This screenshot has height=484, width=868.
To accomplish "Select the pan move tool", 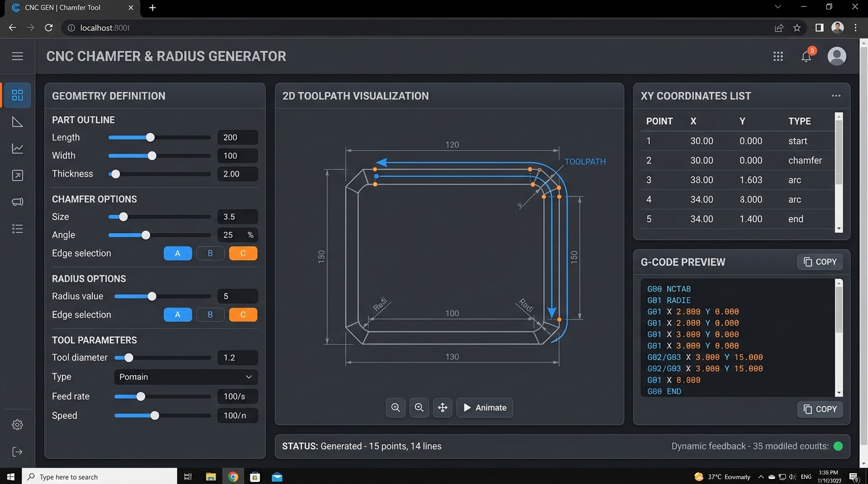I will 443,408.
